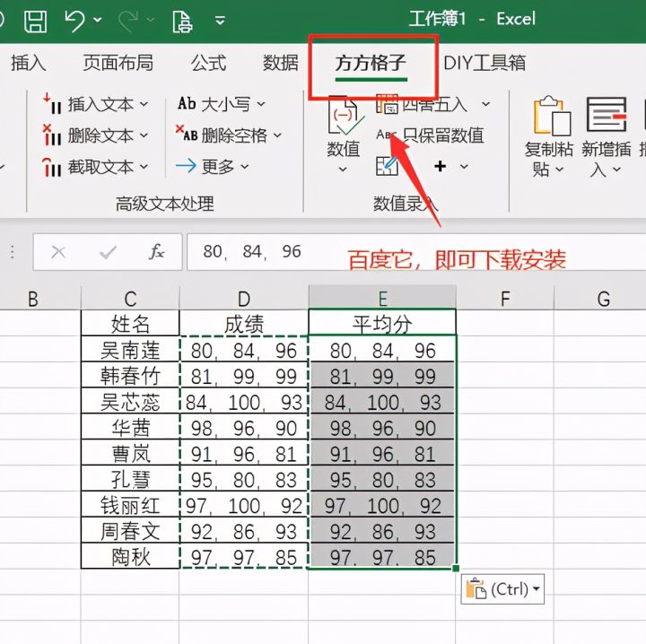Open the DIY工具箱 ribbon tab
646x644 pixels.
click(x=484, y=63)
